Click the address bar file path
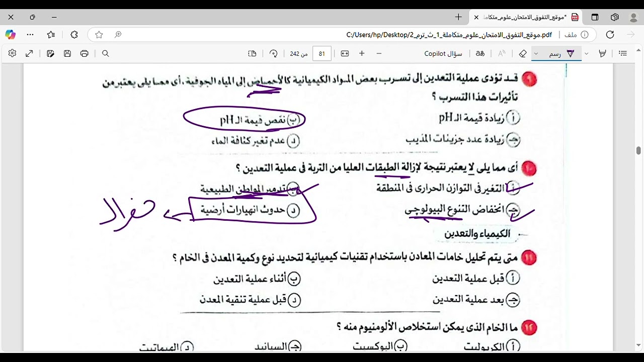The width and height of the screenshot is (644, 362). (449, 35)
